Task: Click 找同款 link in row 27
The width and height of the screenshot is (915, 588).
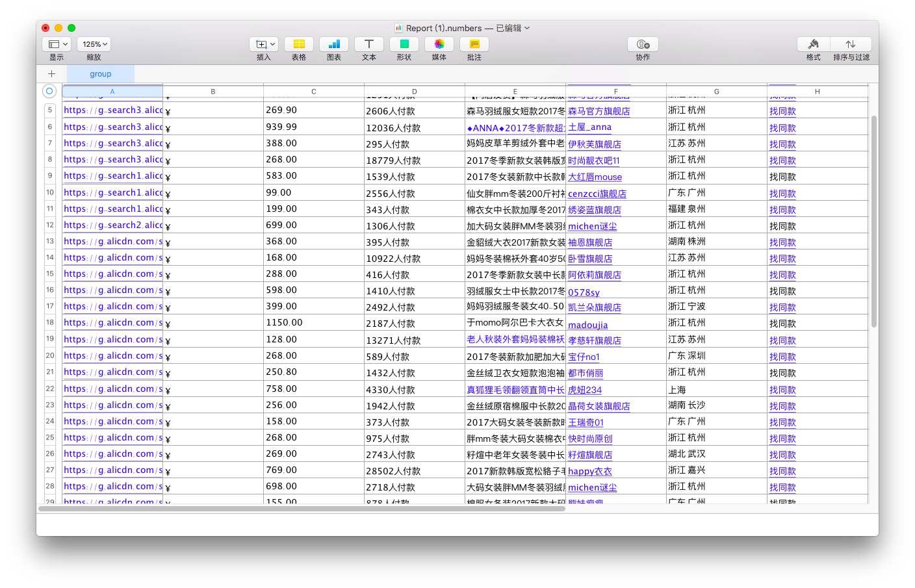Action: click(x=782, y=471)
